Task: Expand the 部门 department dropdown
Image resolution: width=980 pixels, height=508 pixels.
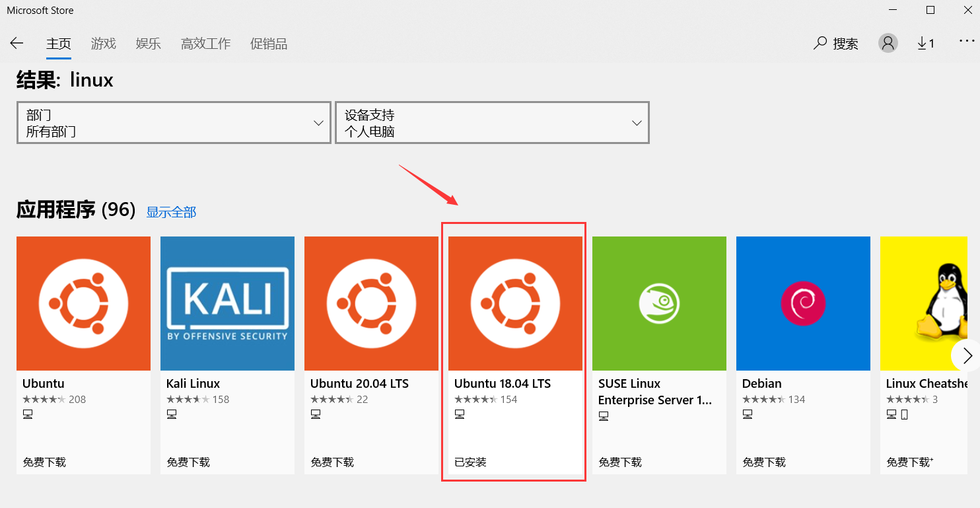Action: coord(174,123)
